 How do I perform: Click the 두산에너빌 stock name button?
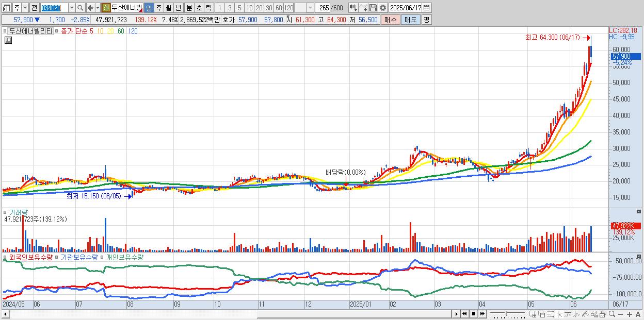(x=126, y=8)
